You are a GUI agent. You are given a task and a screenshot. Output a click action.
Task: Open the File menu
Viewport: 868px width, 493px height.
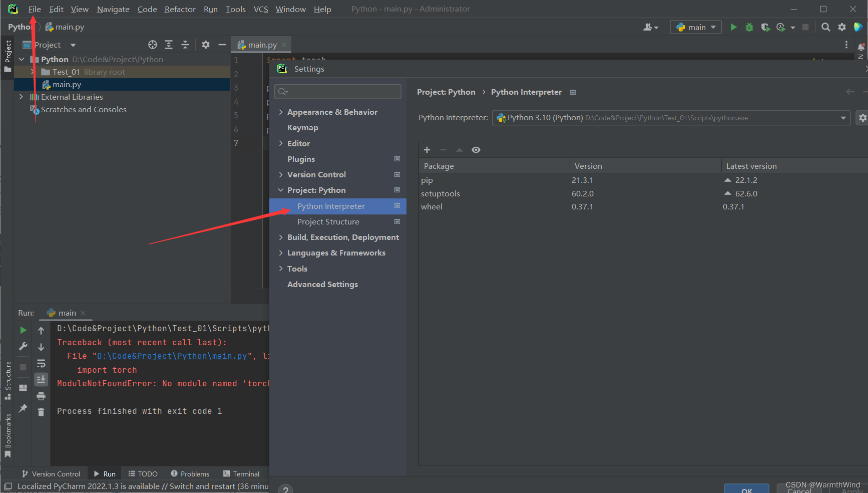pyautogui.click(x=35, y=9)
